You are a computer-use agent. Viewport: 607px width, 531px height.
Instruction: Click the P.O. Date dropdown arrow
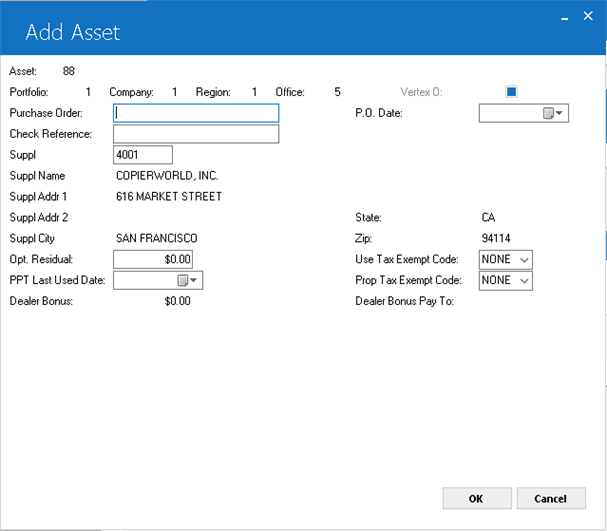tap(559, 113)
